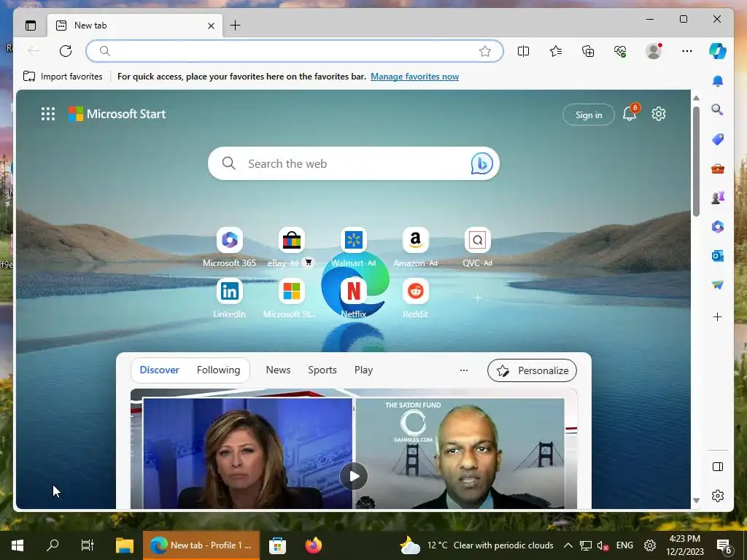Open Reddit quick link tile
747x560 pixels.
click(415, 298)
